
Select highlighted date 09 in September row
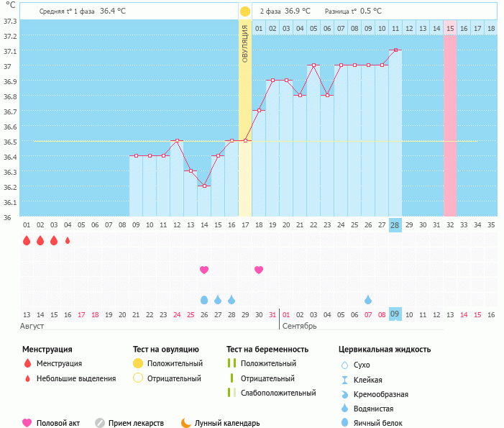point(395,314)
